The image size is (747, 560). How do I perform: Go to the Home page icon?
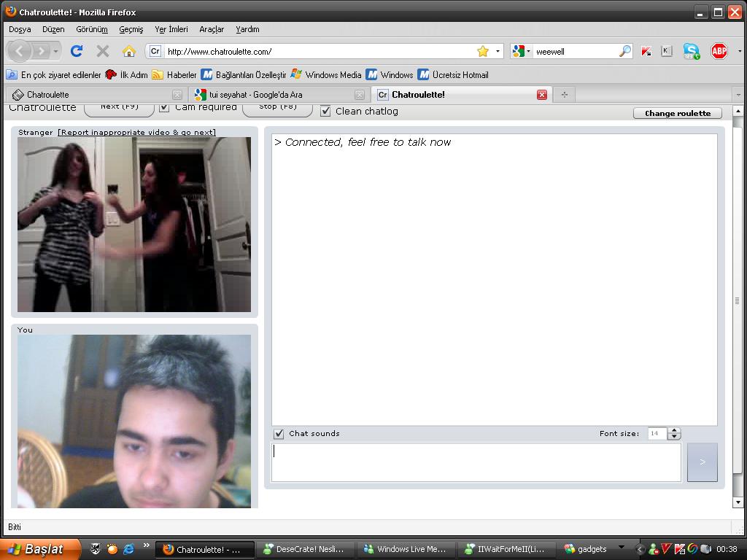[x=128, y=51]
